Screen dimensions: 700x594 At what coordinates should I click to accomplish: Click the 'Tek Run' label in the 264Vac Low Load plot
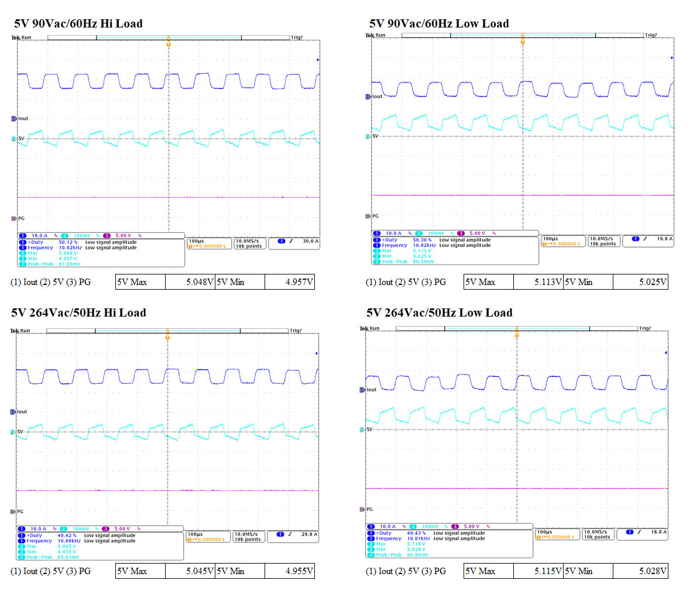(x=370, y=328)
